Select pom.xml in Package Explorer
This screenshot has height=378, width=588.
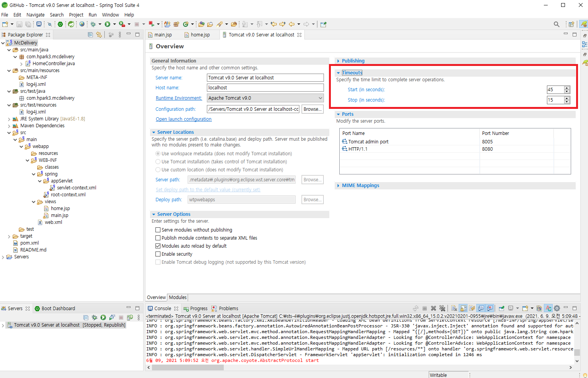(26, 243)
